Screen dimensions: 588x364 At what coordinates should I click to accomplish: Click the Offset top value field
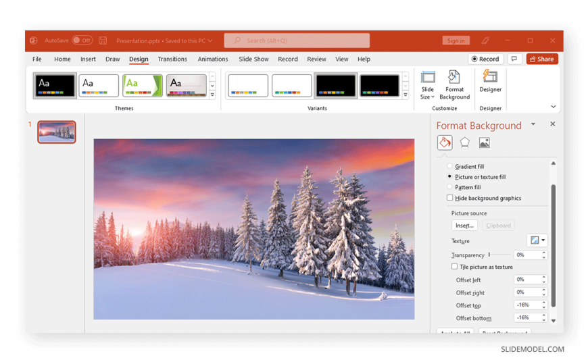[x=527, y=305]
